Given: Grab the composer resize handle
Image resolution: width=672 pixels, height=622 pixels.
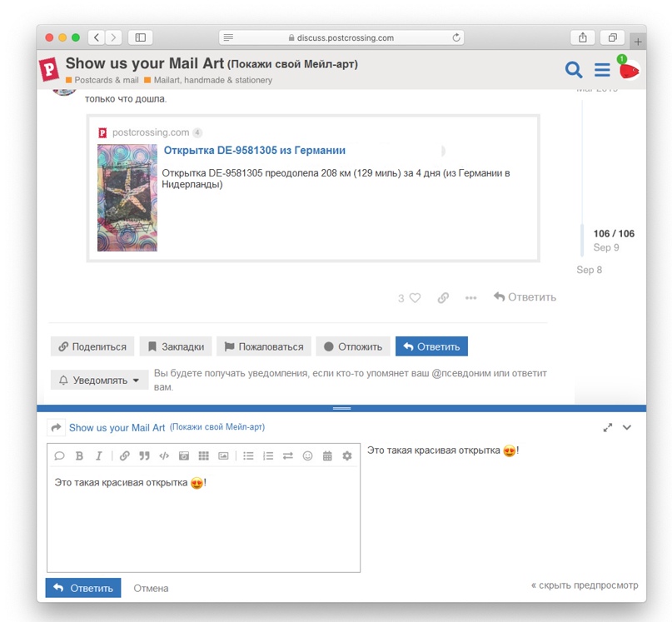Looking at the screenshot, I should (341, 408).
